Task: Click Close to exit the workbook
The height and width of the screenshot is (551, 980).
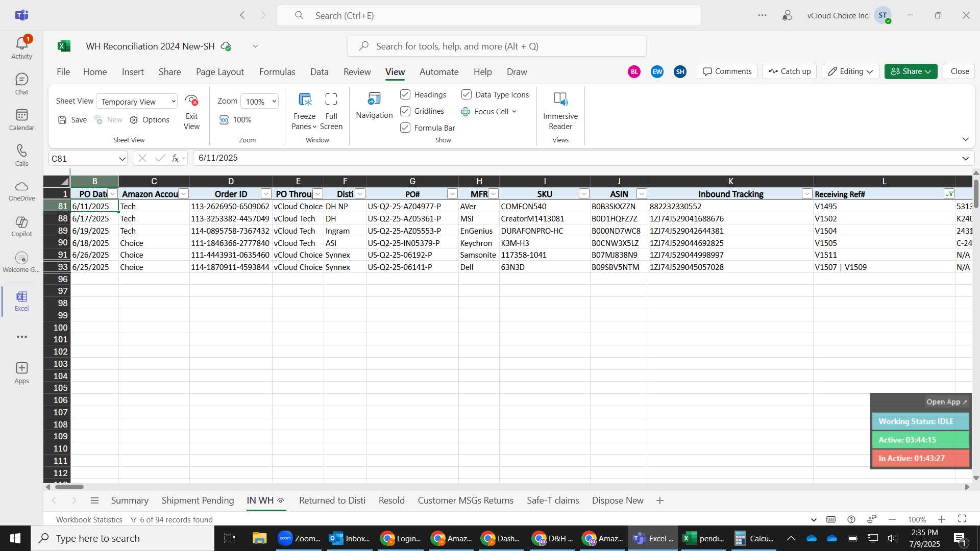Action: point(960,71)
